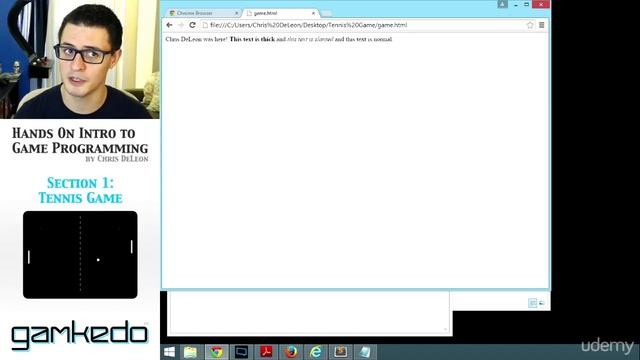Go back using the browser back arrow
This screenshot has height=360, width=640.
pyautogui.click(x=169, y=25)
